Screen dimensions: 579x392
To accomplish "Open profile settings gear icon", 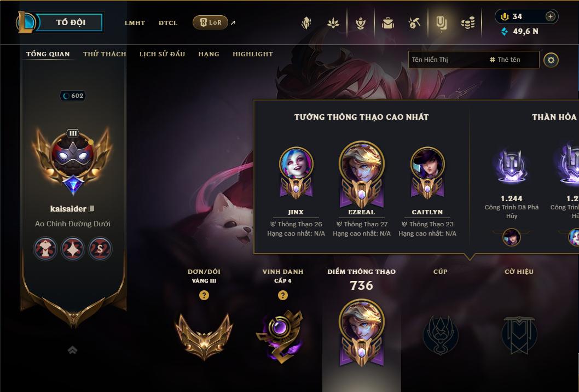I will pos(551,60).
